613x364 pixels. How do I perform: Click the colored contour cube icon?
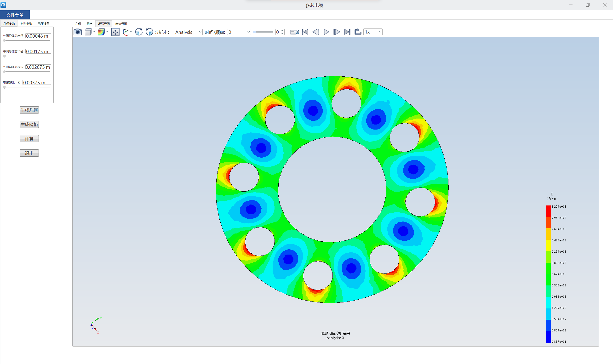(x=101, y=32)
